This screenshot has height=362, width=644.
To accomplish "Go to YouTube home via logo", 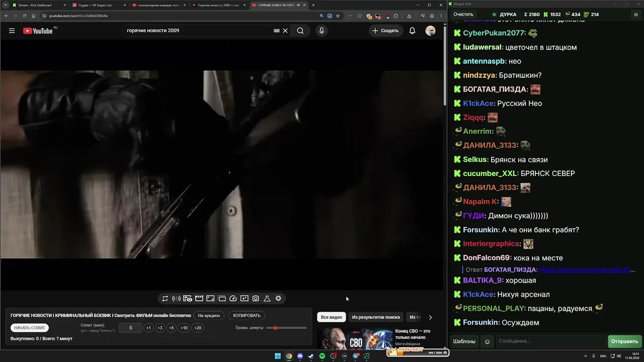I will pyautogui.click(x=38, y=31).
